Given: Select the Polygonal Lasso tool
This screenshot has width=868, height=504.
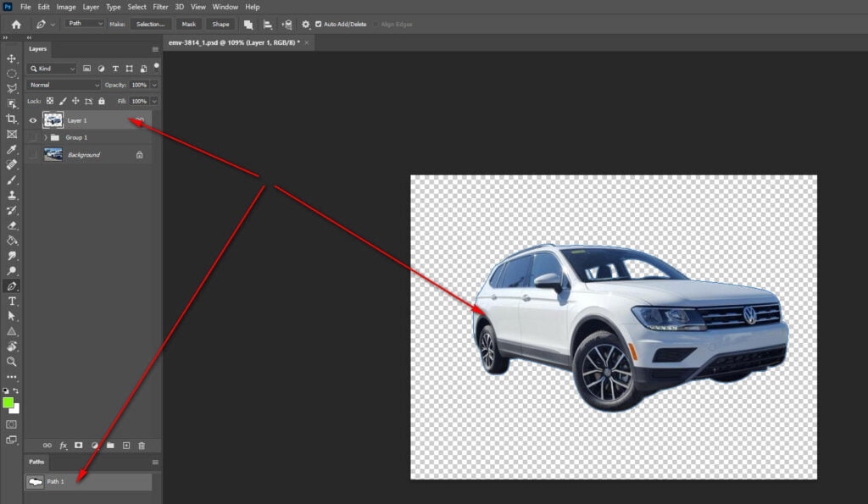Looking at the screenshot, I should pyautogui.click(x=11, y=89).
